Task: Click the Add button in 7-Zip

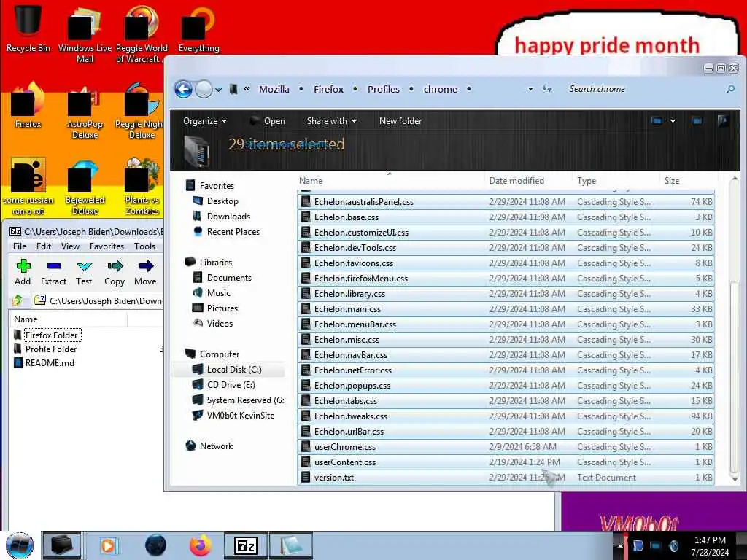Action: pyautogui.click(x=23, y=273)
